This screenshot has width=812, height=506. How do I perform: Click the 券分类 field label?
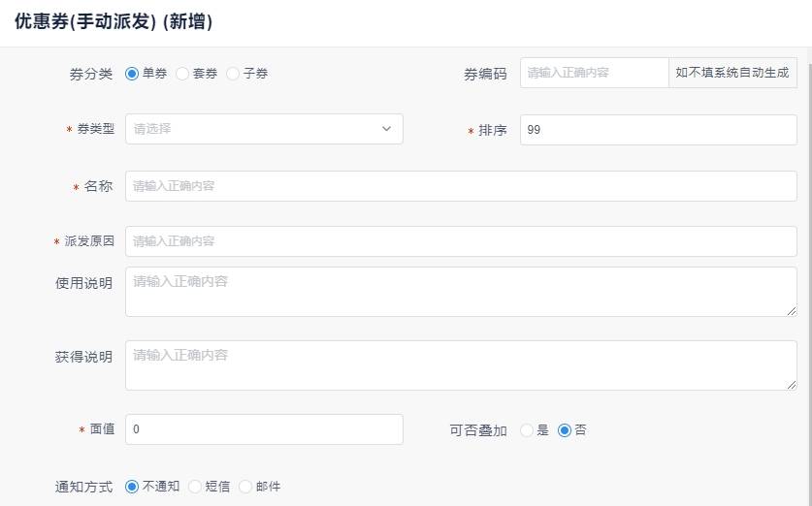click(91, 74)
